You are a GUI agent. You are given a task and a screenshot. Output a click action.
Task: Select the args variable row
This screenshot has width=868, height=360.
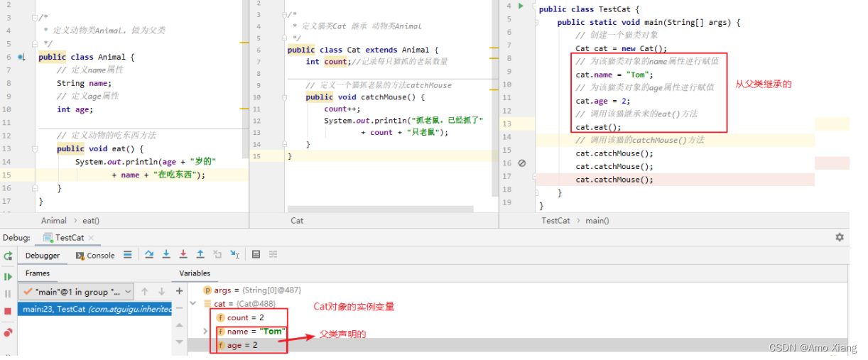[x=252, y=290]
